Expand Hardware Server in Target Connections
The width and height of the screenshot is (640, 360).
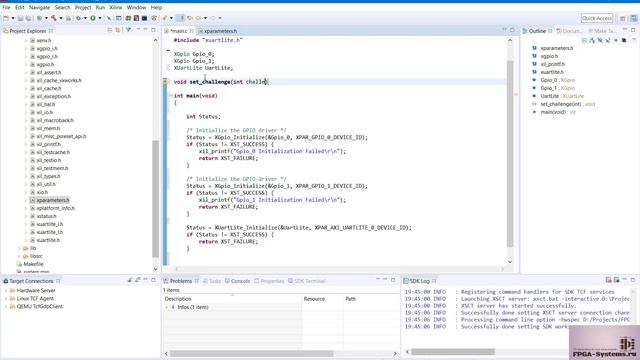(x=5, y=291)
